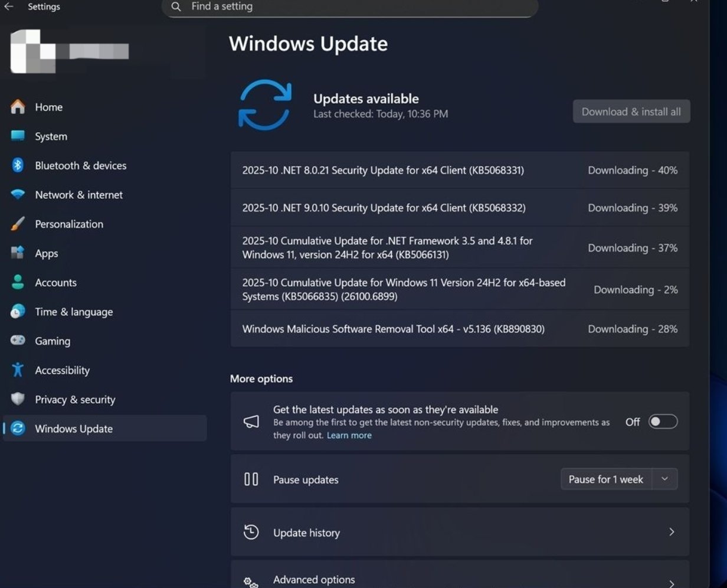Open the Advanced options row

pyautogui.click(x=460, y=574)
